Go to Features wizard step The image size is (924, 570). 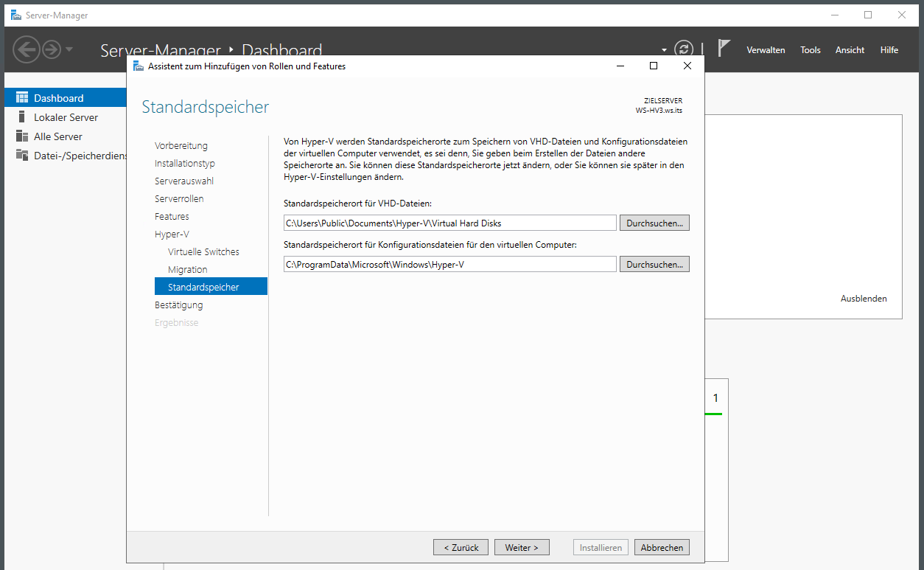(x=172, y=217)
